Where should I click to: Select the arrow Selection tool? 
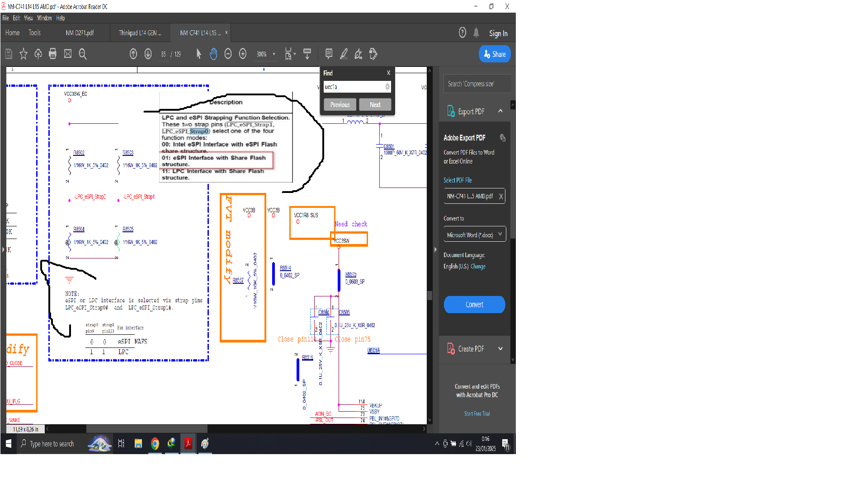pyautogui.click(x=199, y=54)
